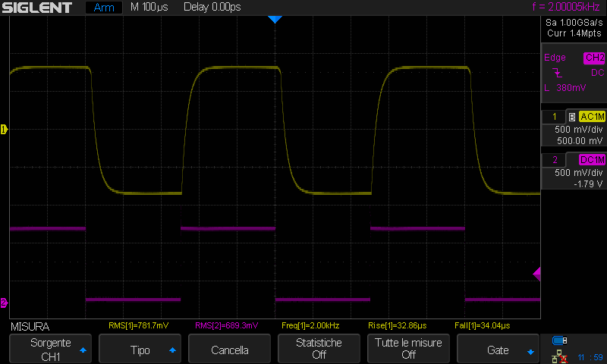Click the USB device status icon
607x364 pixels.
(559, 340)
